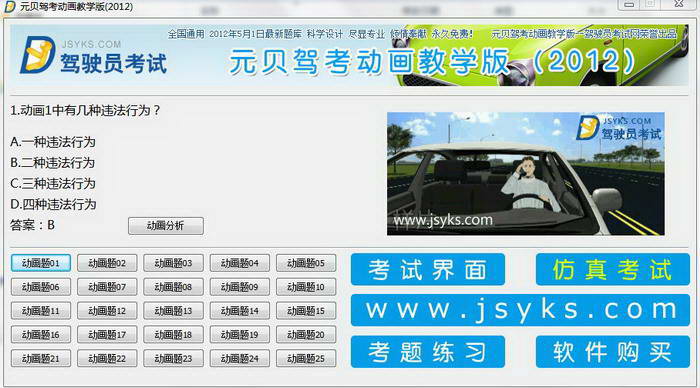Click the 动画题22 button

(x=107, y=359)
